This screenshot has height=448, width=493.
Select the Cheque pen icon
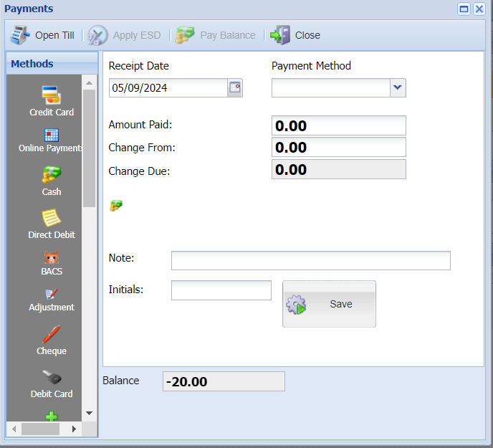click(x=52, y=334)
